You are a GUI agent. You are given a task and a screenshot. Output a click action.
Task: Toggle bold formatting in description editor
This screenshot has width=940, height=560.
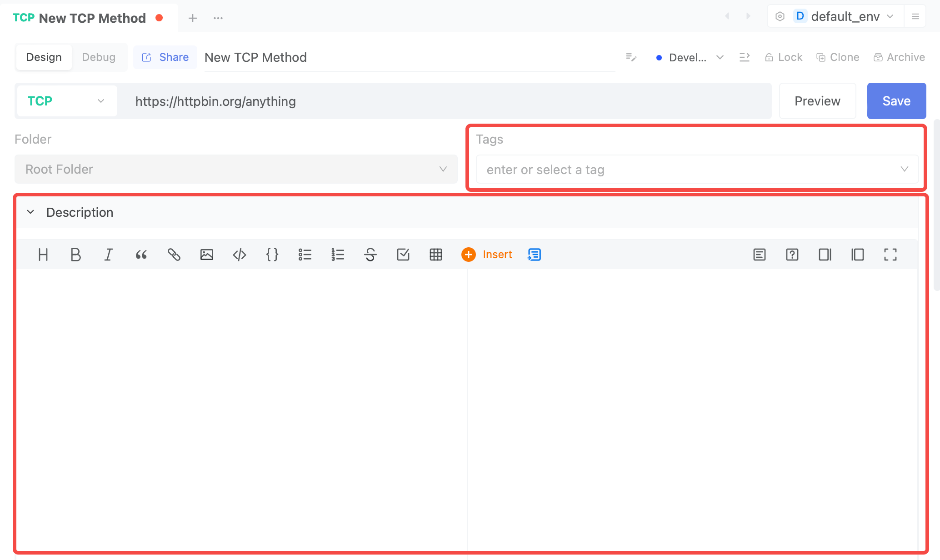coord(76,255)
